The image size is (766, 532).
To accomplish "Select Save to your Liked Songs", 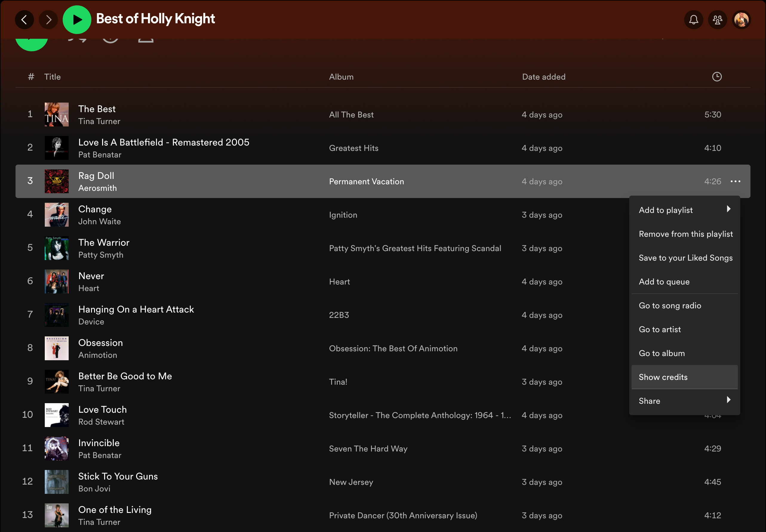I will click(x=685, y=258).
